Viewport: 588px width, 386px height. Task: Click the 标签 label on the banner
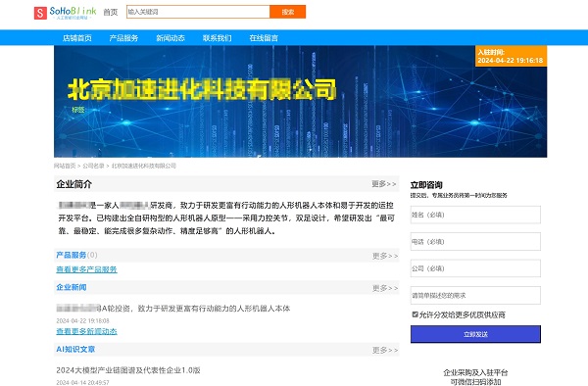(x=78, y=110)
